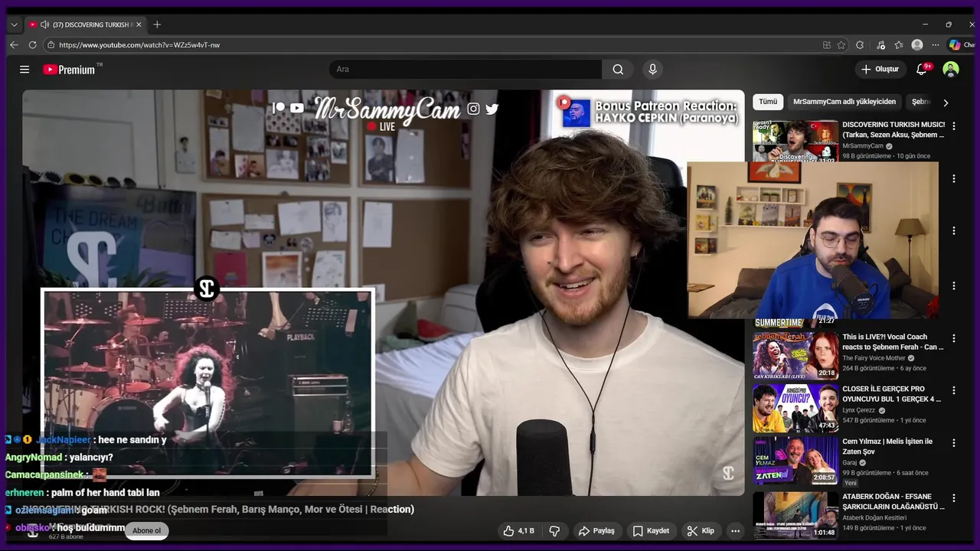Click the search magnifier button
Screen dimensions: 980x551
(x=618, y=70)
